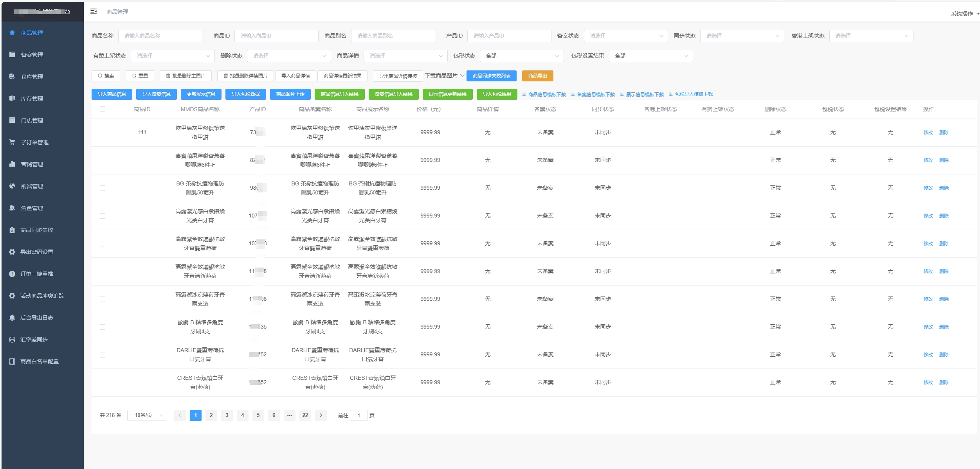
Task: Click the 商品ID input field
Action: [276, 36]
